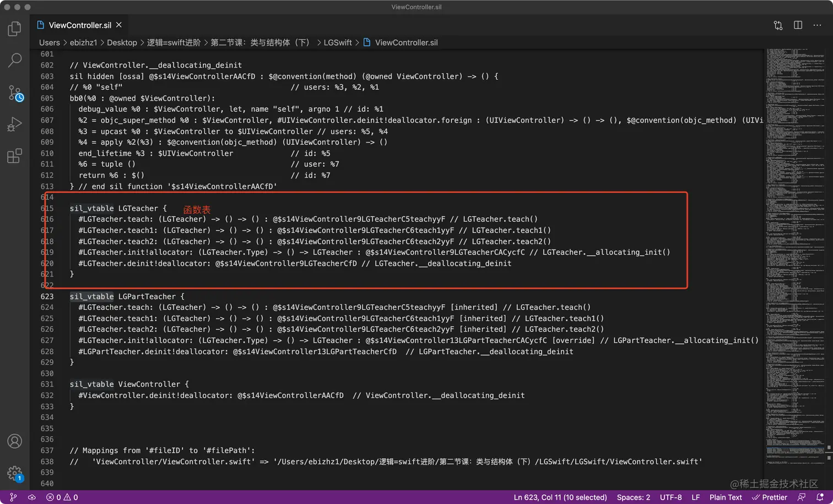This screenshot has height=504, width=833.
Task: Click the Prettier status bar item
Action: (770, 497)
